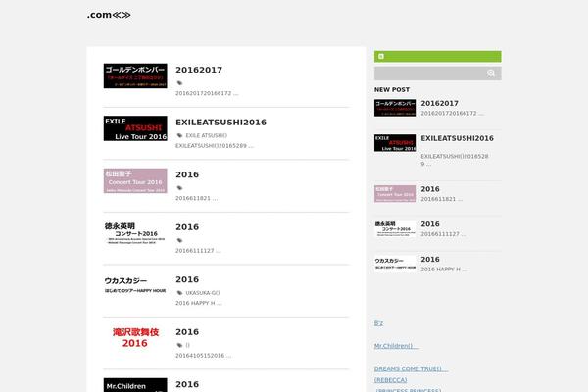Image resolution: width=588 pixels, height=392 pixels.
Task: Open sidebar 20162017 post title
Action: [439, 103]
